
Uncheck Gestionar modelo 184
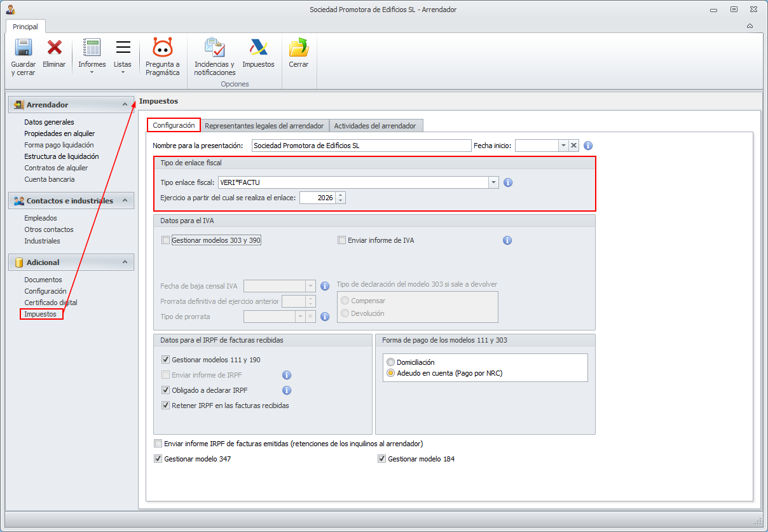382,459
